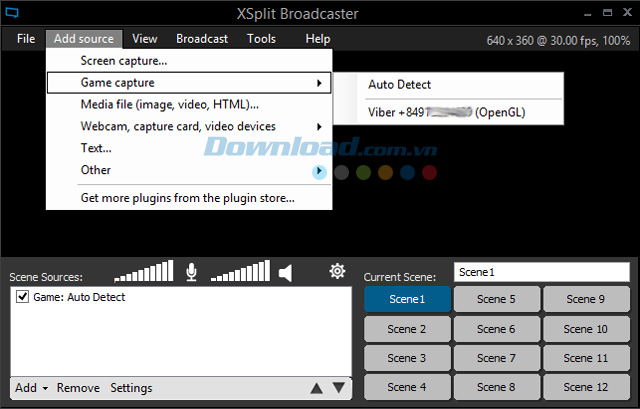Move source down with down arrow
This screenshot has width=640, height=409.
click(x=338, y=388)
